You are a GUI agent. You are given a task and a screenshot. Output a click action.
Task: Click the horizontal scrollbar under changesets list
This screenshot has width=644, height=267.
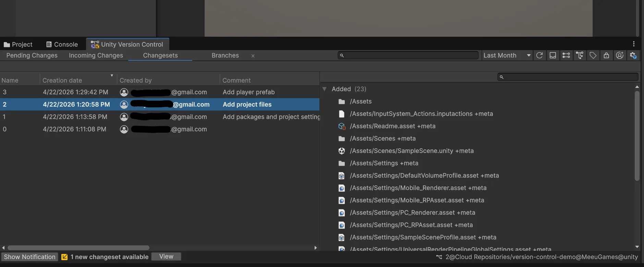coord(78,248)
